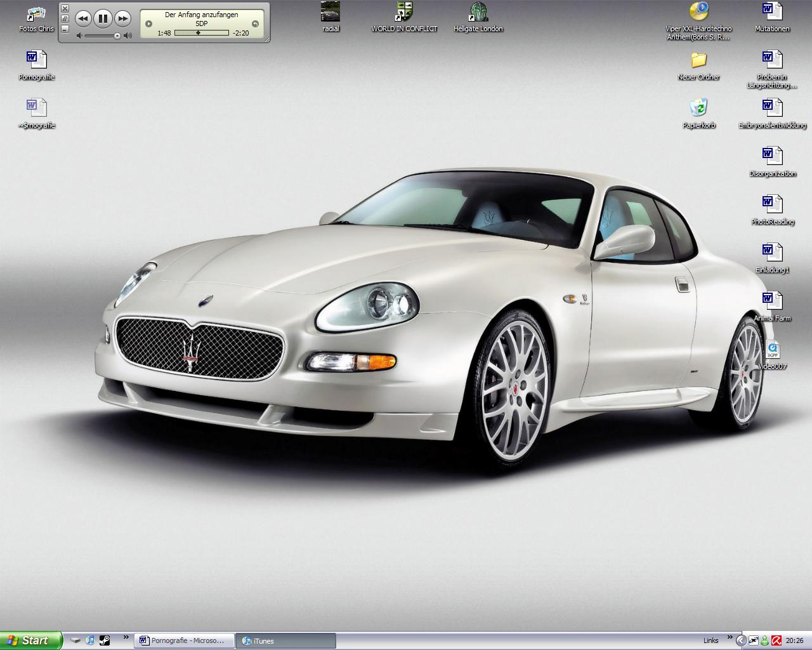Switch to the iTunes taskbar button

[286, 641]
